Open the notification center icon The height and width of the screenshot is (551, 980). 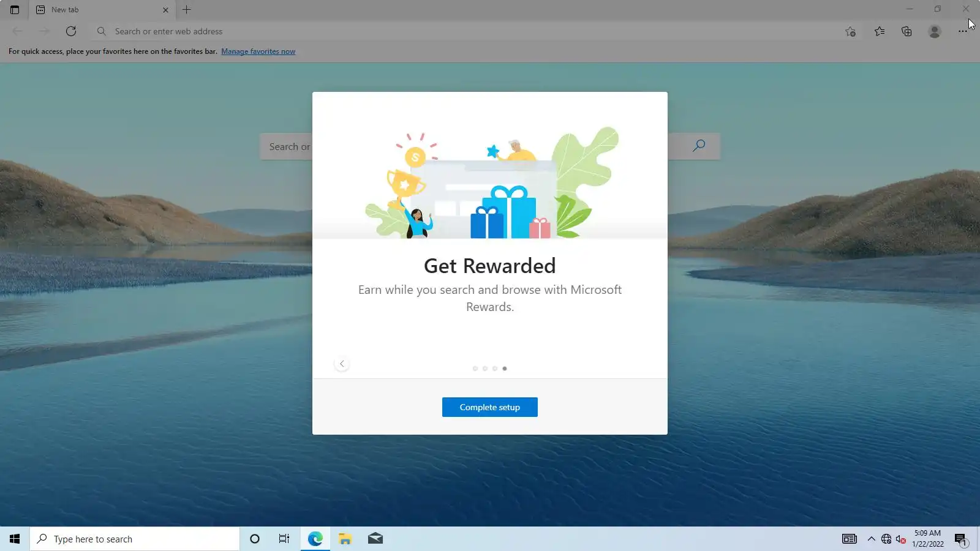click(960, 539)
